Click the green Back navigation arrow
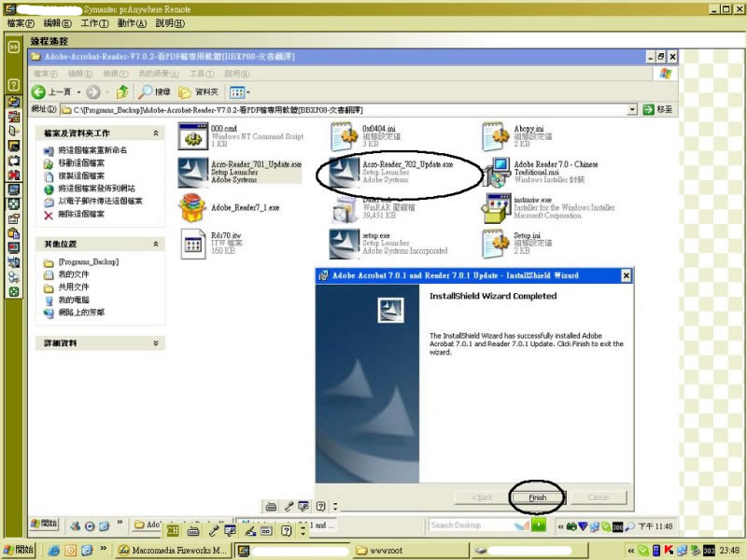This screenshot has width=747, height=560. pyautogui.click(x=39, y=91)
